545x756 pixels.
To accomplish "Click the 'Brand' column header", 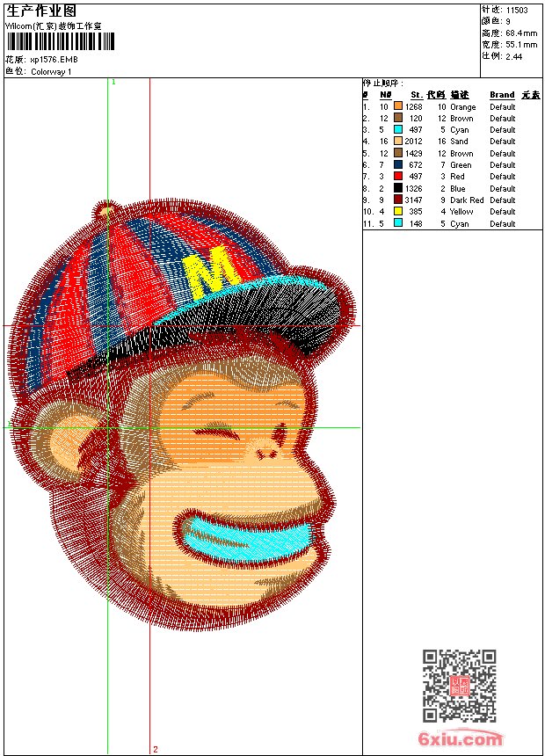I will (502, 95).
